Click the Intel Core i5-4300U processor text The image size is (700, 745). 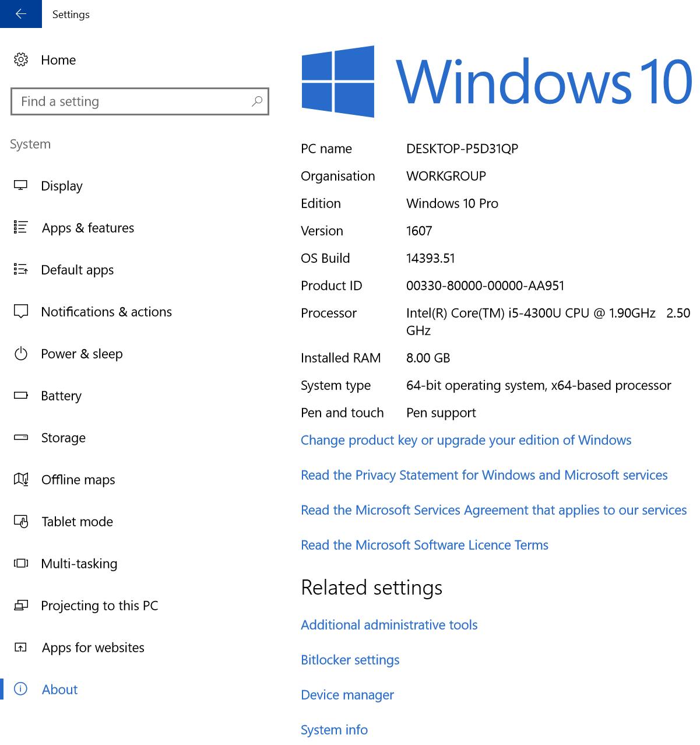548,322
